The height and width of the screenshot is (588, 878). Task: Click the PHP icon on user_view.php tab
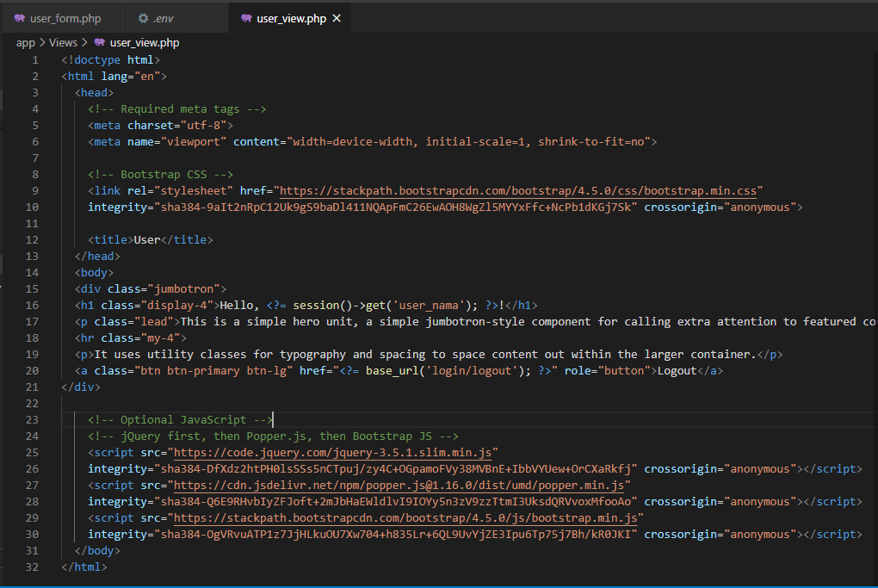[246, 18]
